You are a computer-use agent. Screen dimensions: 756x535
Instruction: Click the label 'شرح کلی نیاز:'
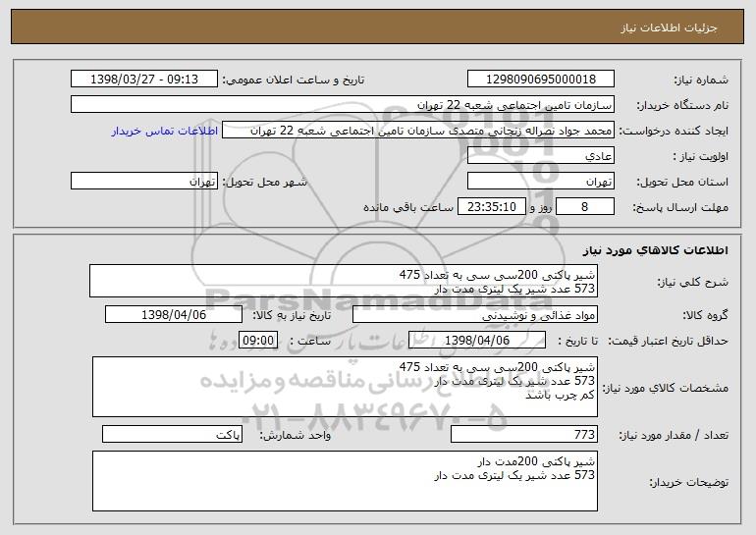693,282
